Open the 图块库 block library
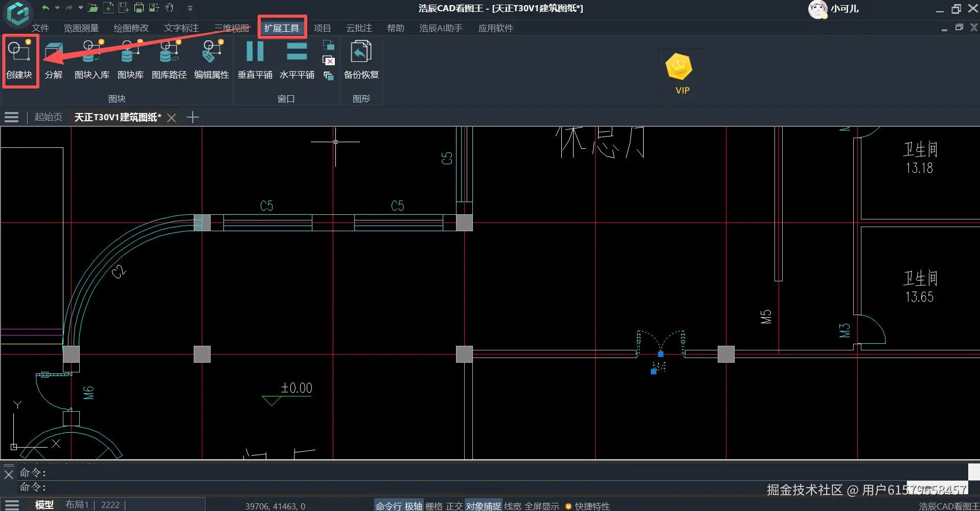980x511 pixels. coord(130,60)
